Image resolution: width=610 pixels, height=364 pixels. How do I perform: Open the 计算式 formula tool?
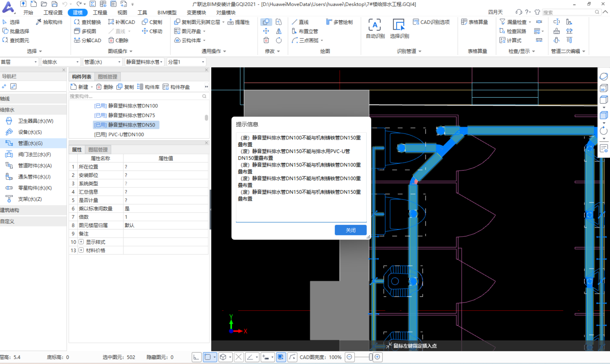tap(511, 40)
